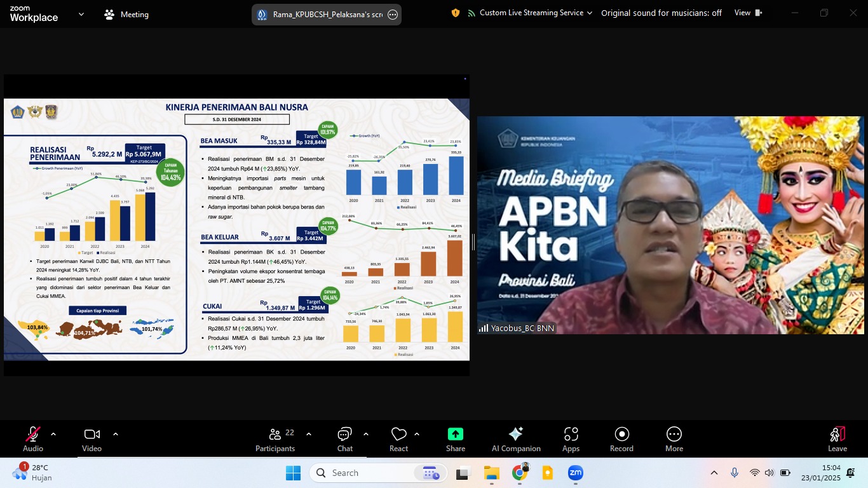The image size is (868, 488).
Task: Open the Windows Start menu
Action: tap(293, 473)
